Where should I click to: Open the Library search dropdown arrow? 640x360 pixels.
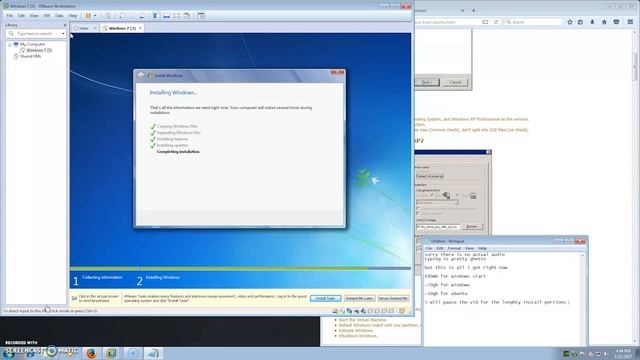pos(63,33)
